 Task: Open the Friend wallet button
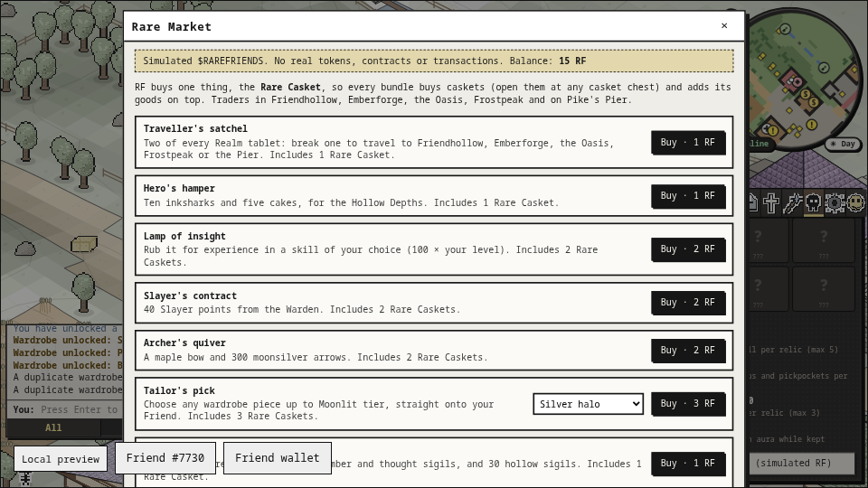[278, 458]
